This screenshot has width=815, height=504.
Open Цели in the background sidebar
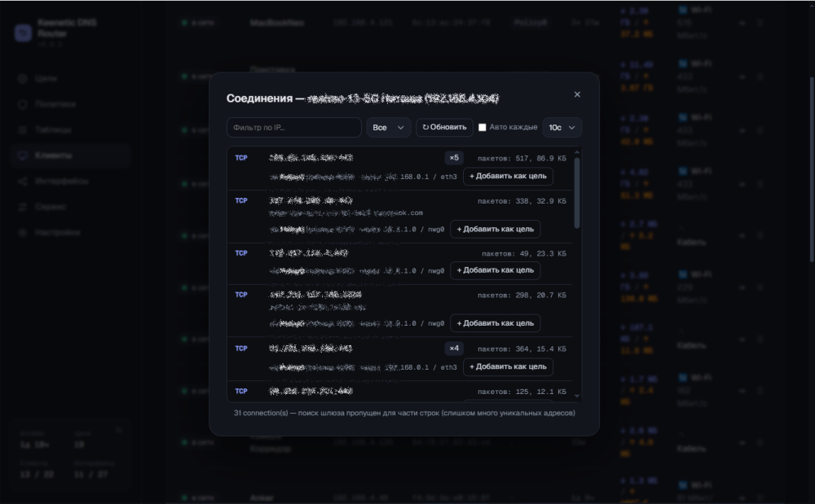(x=70, y=78)
